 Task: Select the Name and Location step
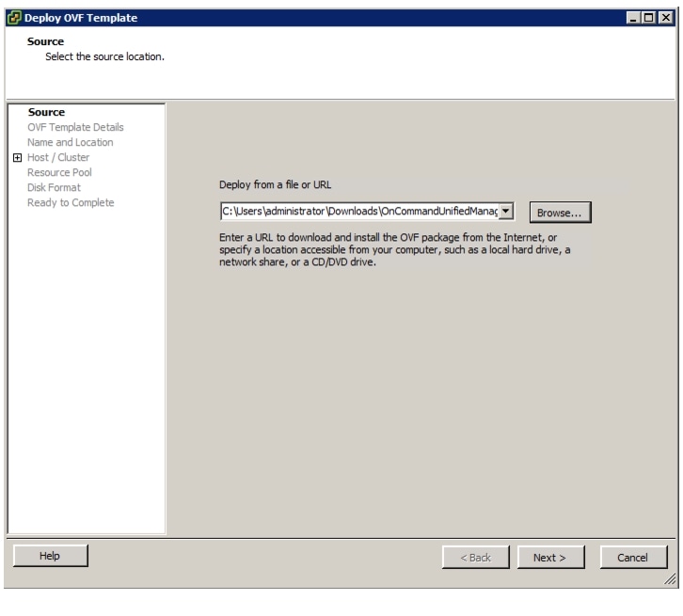(x=71, y=142)
